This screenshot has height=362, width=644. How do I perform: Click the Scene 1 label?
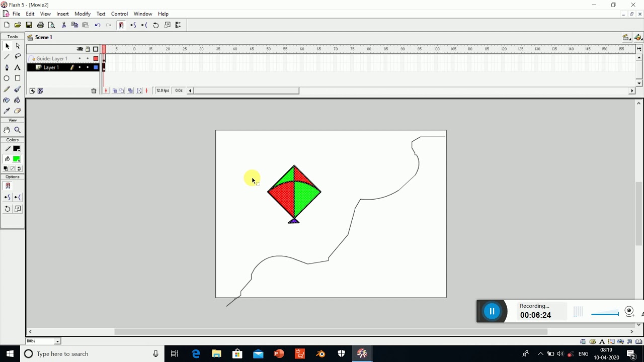(44, 37)
